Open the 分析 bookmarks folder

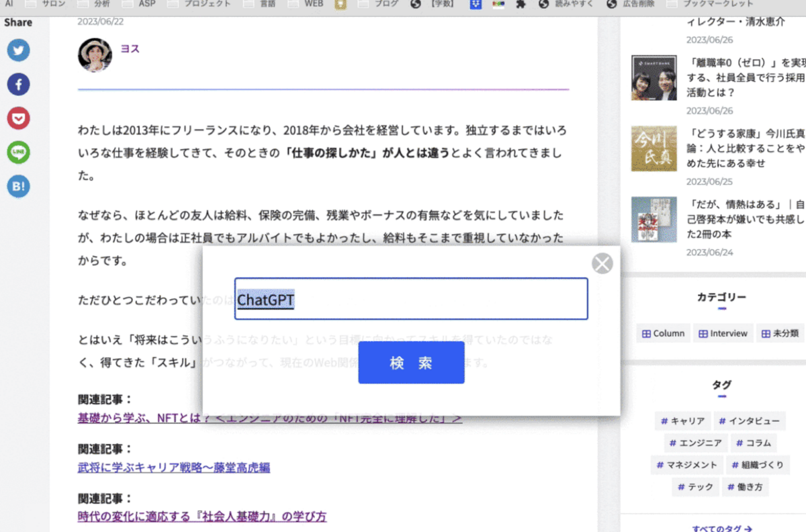tap(95, 4)
